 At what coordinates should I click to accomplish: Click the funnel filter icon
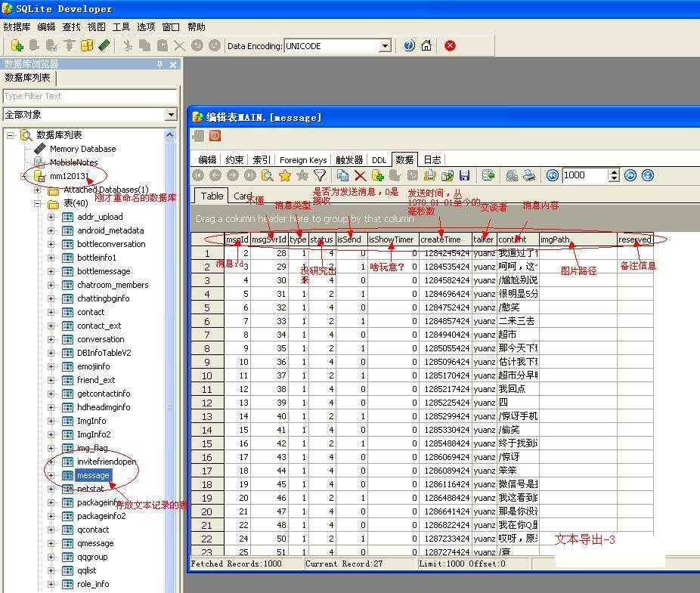pos(320,175)
